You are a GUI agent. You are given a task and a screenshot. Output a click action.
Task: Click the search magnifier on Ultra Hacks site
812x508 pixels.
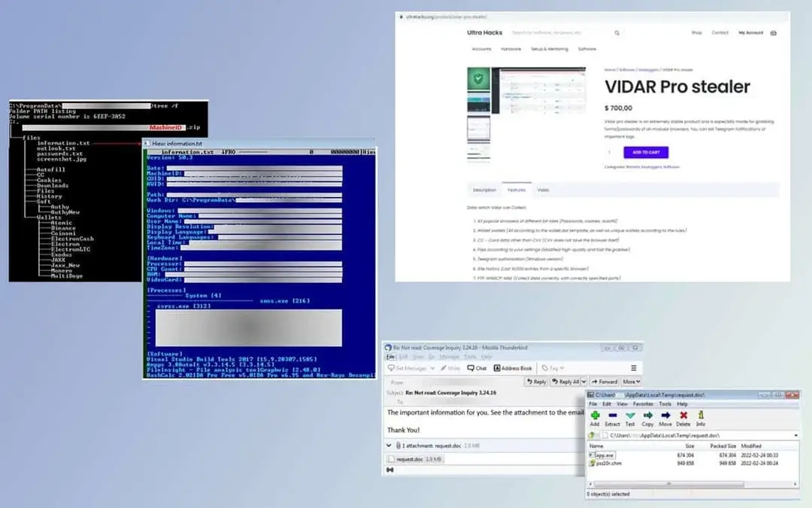coord(617,33)
